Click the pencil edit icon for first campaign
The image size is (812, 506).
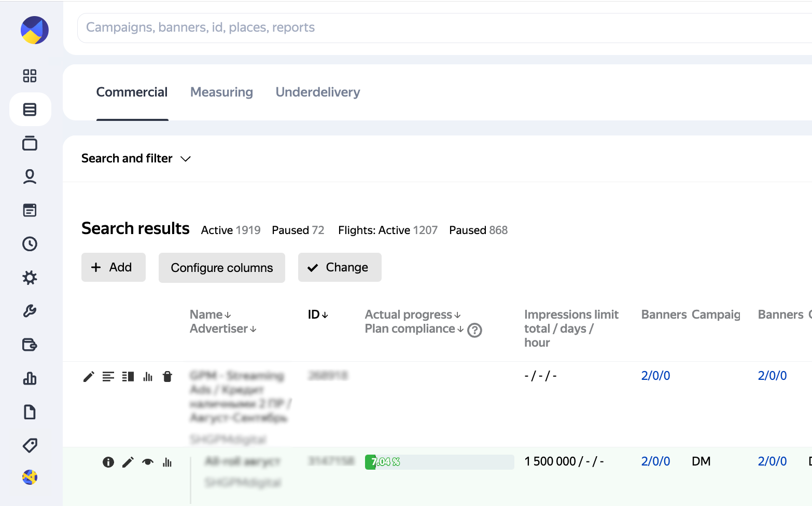click(89, 376)
